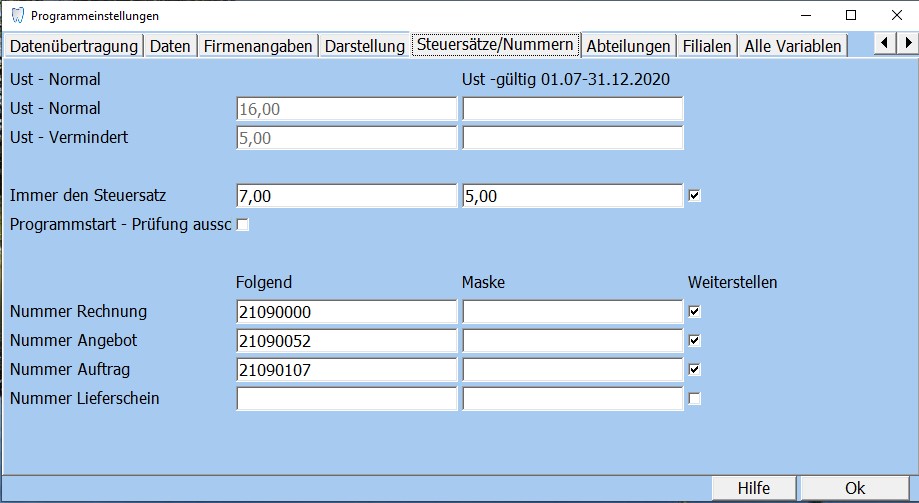This screenshot has height=503, width=919.
Task: Toggle the Immer den Steuersatz checkbox
Action: pos(695,196)
